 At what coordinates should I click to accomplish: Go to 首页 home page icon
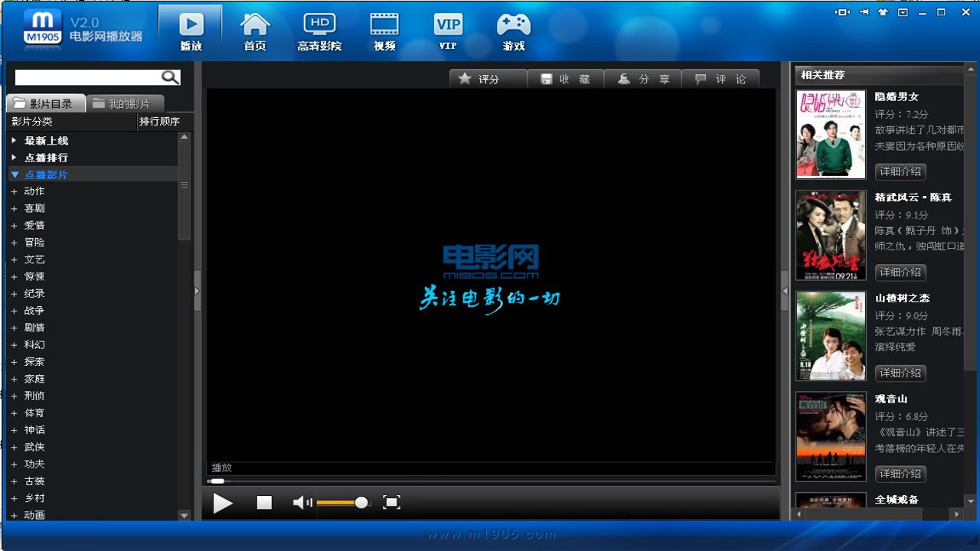tap(255, 31)
